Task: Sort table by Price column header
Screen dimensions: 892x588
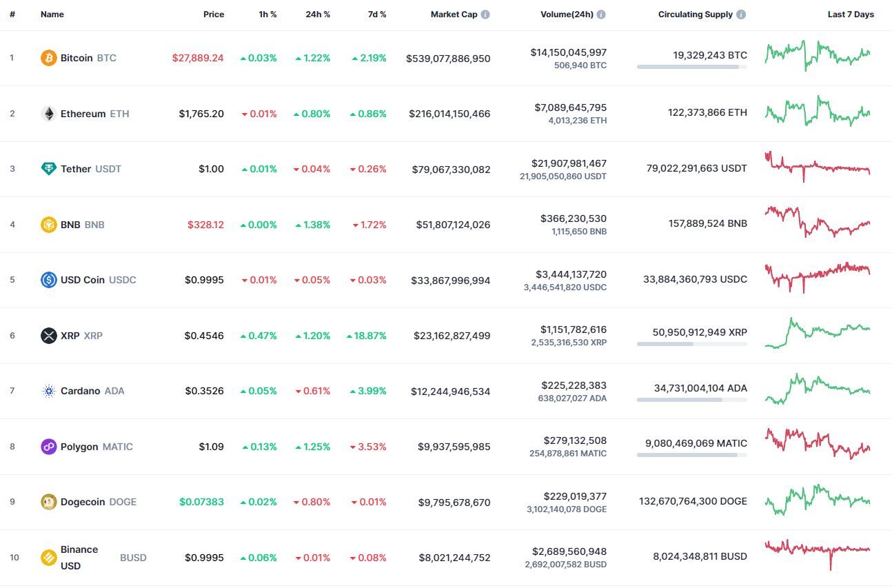Action: tap(214, 14)
